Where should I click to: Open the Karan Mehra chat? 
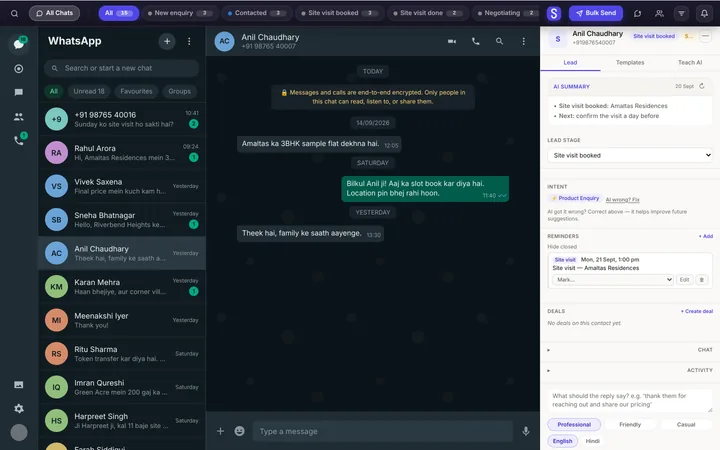tap(122, 287)
